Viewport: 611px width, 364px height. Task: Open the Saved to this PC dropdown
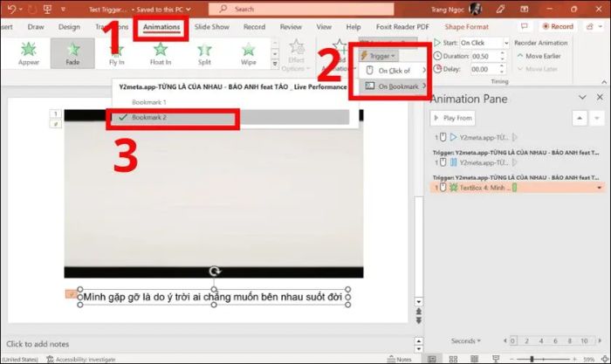click(x=163, y=9)
